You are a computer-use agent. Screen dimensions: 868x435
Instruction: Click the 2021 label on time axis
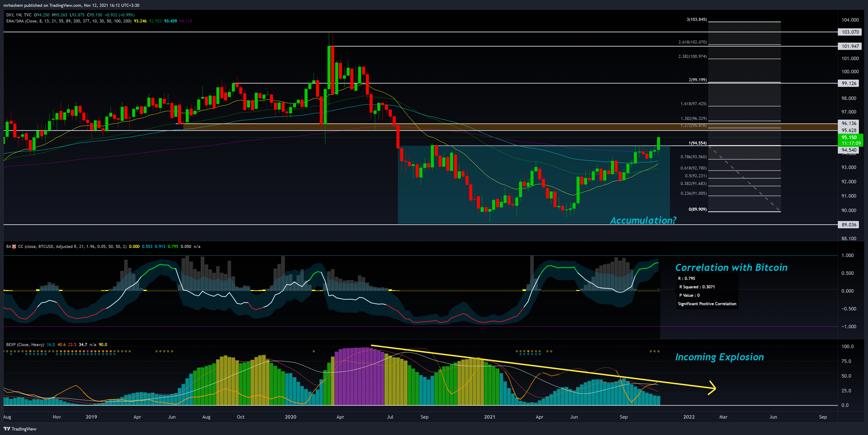click(490, 417)
